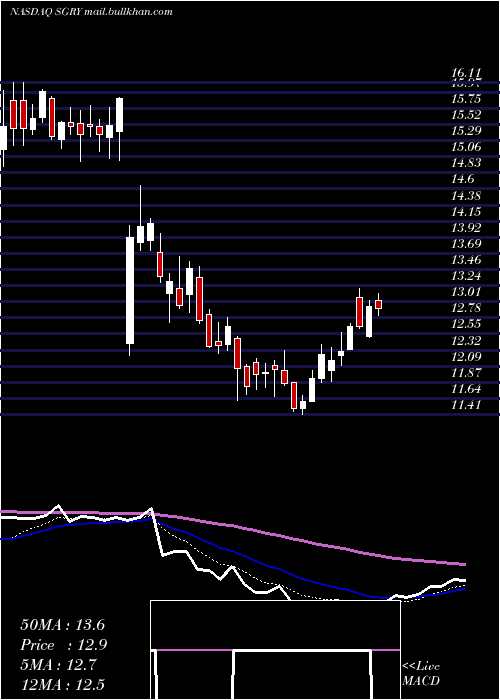Select the 11.41 price axis label
The width and height of the screenshot is (500, 700).
pos(466,405)
